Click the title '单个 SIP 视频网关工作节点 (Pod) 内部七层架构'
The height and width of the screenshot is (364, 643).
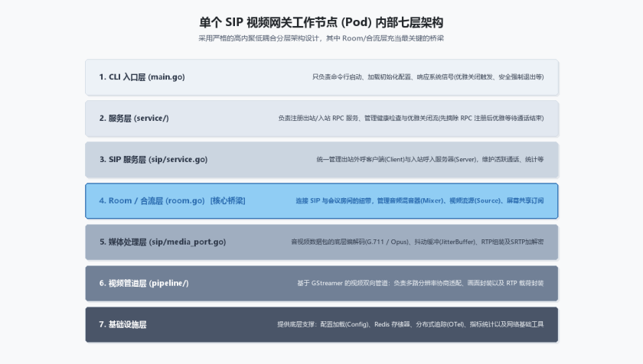321,22
